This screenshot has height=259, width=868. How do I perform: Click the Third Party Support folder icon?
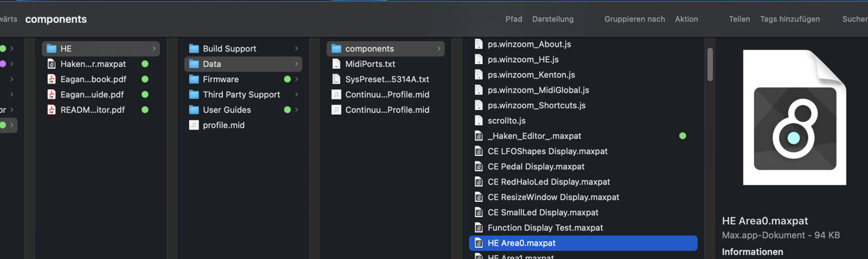[x=194, y=95]
